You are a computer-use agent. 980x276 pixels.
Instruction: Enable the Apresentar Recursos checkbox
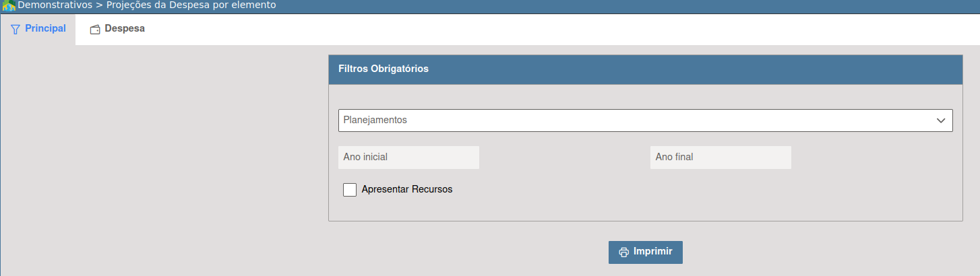click(350, 190)
